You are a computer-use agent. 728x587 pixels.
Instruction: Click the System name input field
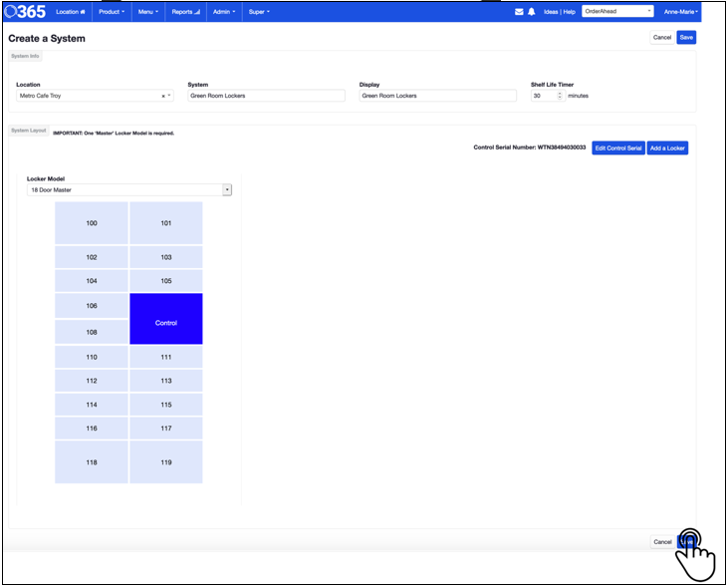266,96
